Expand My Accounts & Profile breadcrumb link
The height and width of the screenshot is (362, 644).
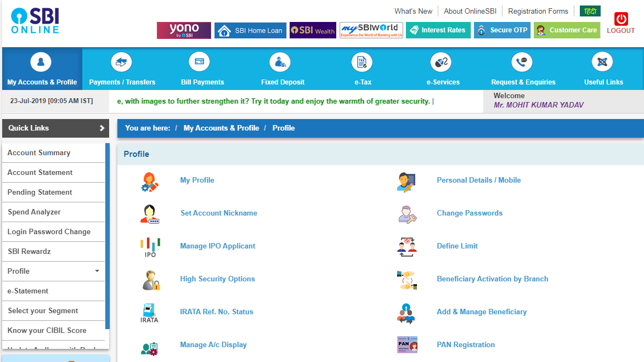tap(221, 128)
